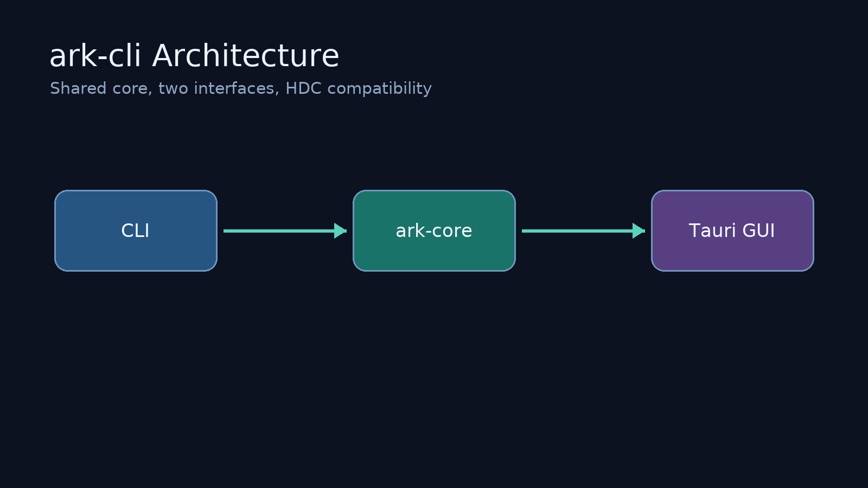Select the Tauri GUI box
The height and width of the screenshot is (488, 868).
pyautogui.click(x=732, y=230)
